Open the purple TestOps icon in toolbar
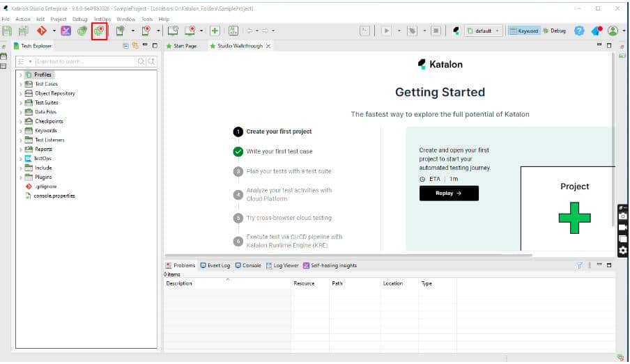Screen dimensions: 630x364 click(x=66, y=31)
